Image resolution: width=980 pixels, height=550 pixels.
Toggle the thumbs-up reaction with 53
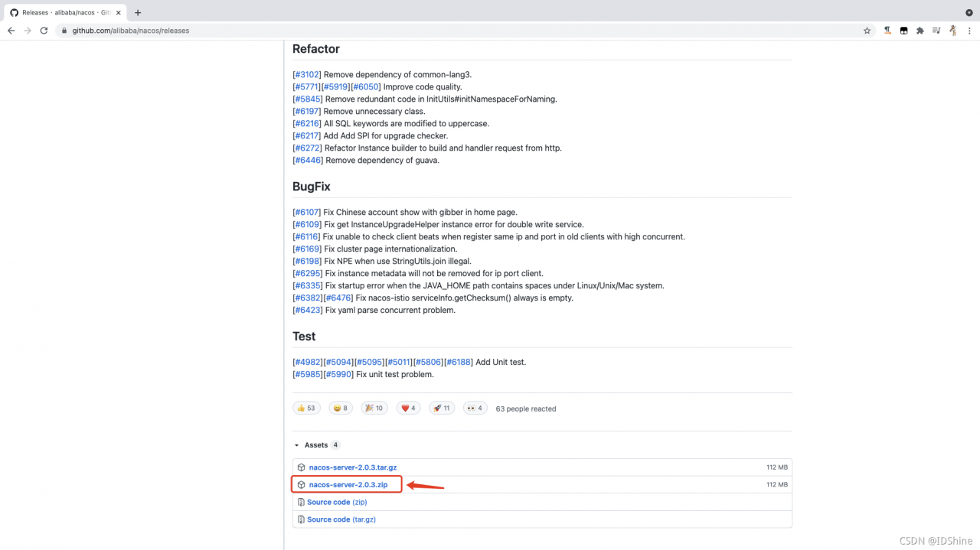pyautogui.click(x=306, y=408)
